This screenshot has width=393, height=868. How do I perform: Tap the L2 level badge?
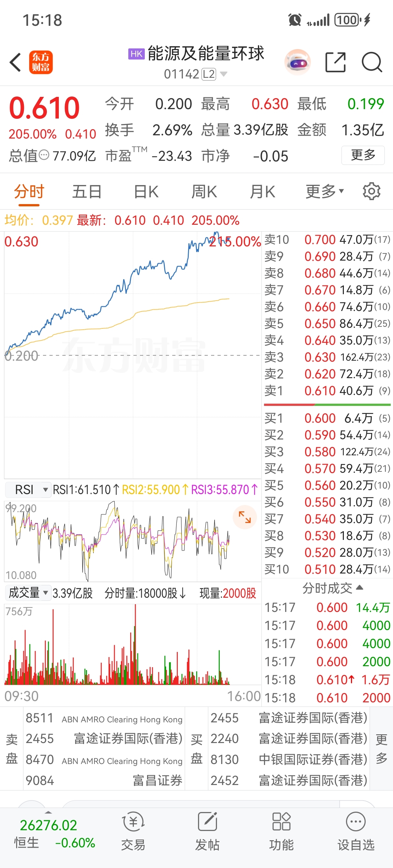[x=208, y=74]
